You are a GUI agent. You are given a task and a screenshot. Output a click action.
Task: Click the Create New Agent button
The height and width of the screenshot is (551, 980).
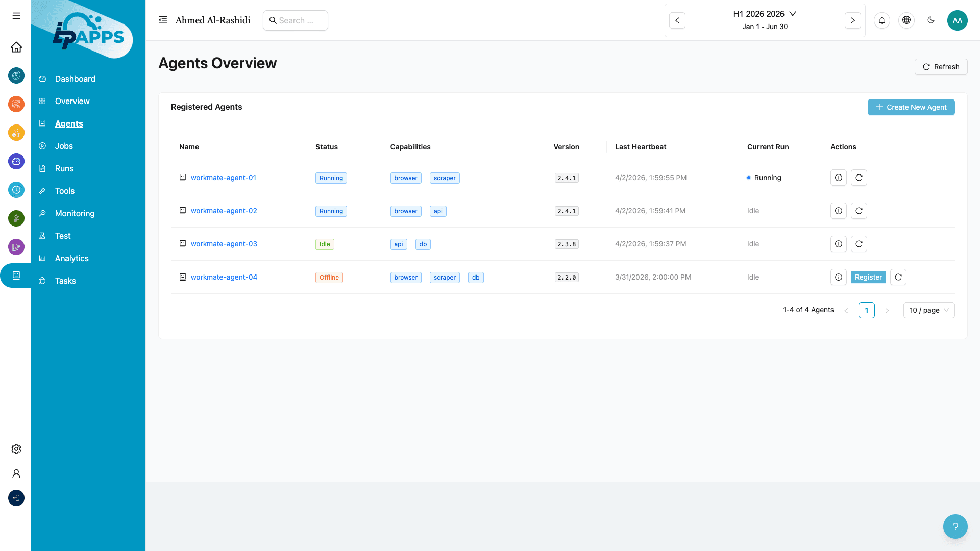(911, 107)
